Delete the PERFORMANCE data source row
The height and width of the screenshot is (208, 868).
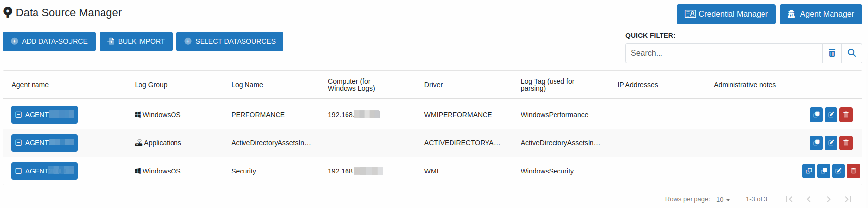846,115
